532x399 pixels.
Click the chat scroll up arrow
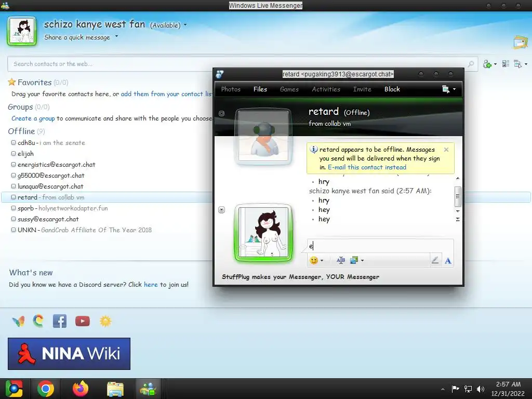pyautogui.click(x=458, y=178)
